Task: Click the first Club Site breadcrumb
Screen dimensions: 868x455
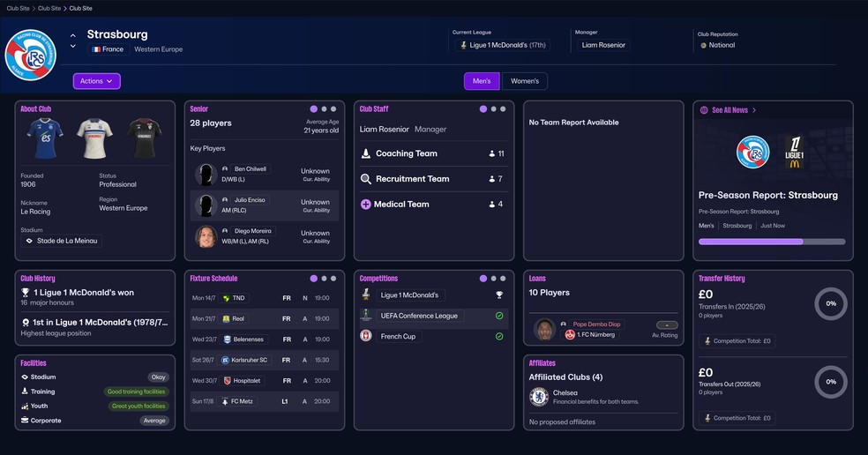Action: pyautogui.click(x=18, y=8)
